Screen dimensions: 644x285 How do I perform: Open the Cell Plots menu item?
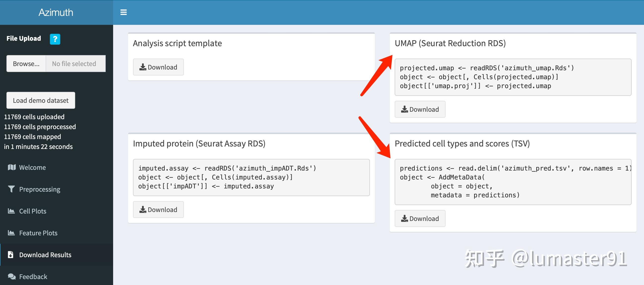click(x=33, y=211)
